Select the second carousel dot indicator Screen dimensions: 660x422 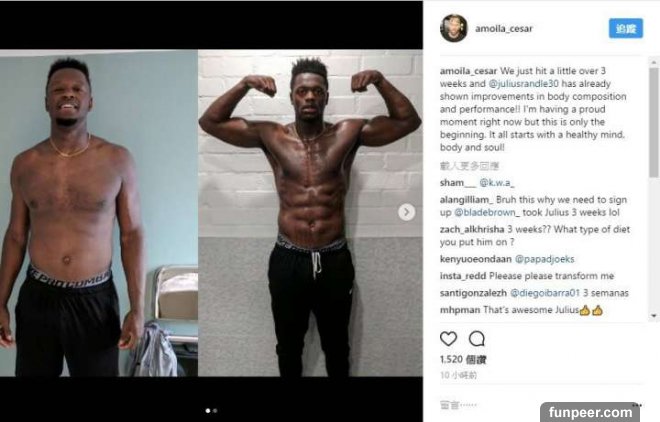215,411
